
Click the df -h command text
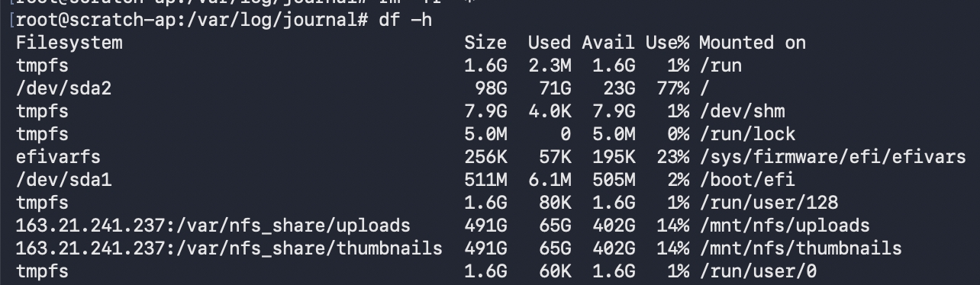pyautogui.click(x=405, y=19)
